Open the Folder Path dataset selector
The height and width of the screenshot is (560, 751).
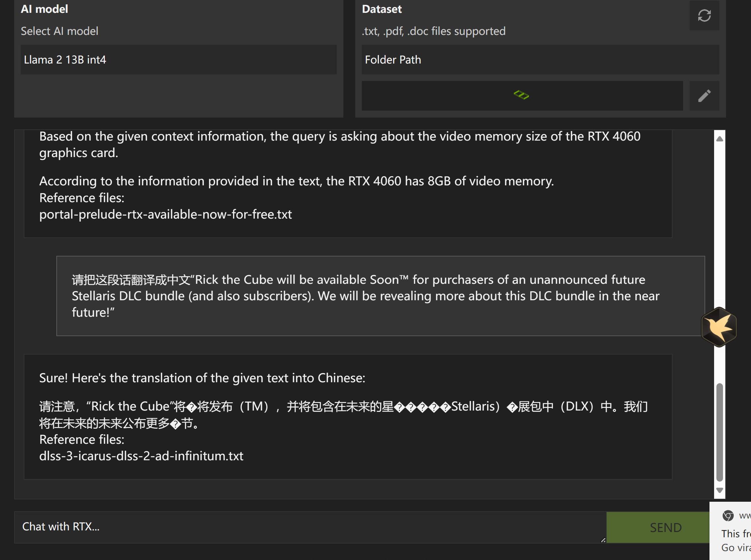(x=541, y=60)
